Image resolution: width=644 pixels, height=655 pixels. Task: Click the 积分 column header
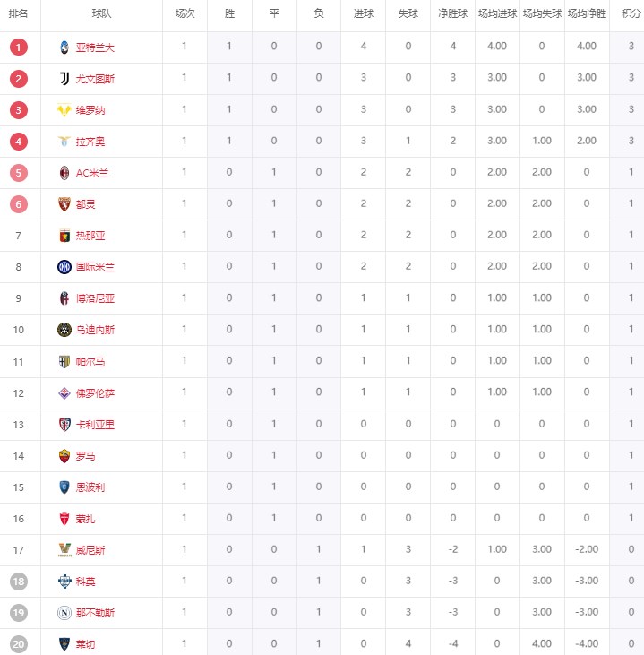631,14
